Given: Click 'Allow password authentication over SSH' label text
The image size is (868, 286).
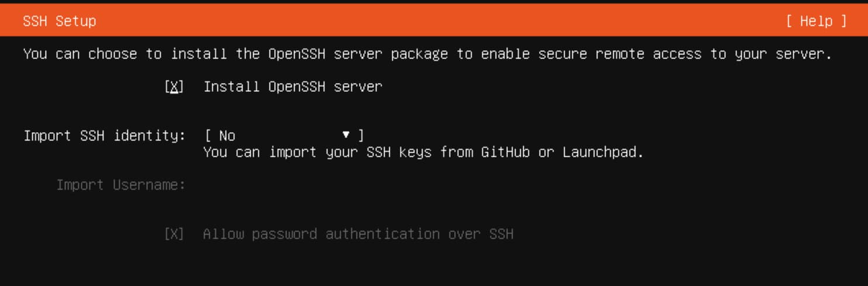Looking at the screenshot, I should 358,234.
